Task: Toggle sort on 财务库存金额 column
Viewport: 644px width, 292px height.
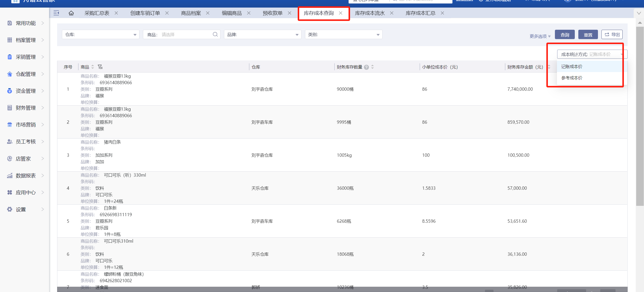Action: point(549,67)
